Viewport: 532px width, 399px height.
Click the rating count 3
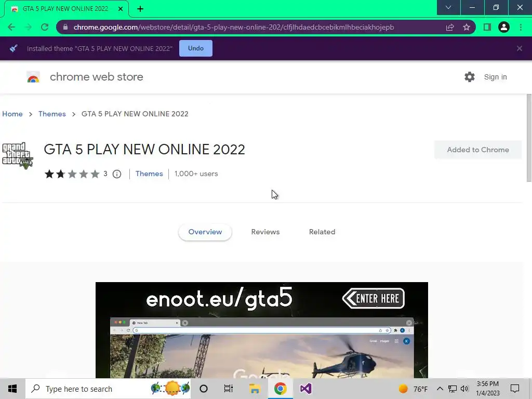coord(105,174)
